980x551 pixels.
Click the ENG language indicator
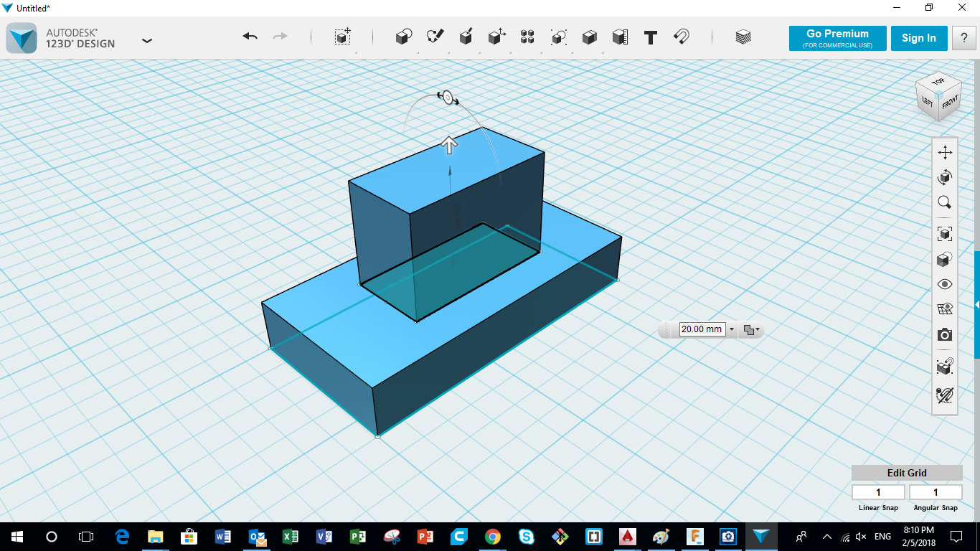tap(882, 537)
